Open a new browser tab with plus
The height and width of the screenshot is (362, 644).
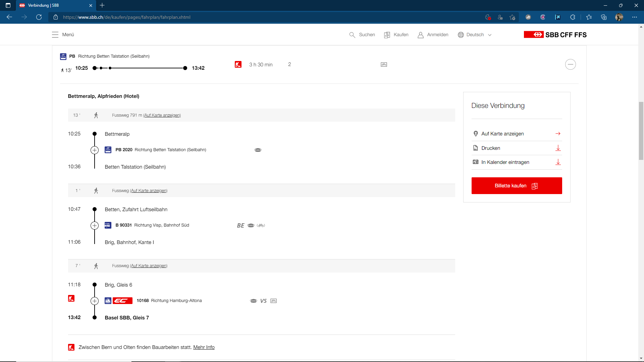coord(102,5)
